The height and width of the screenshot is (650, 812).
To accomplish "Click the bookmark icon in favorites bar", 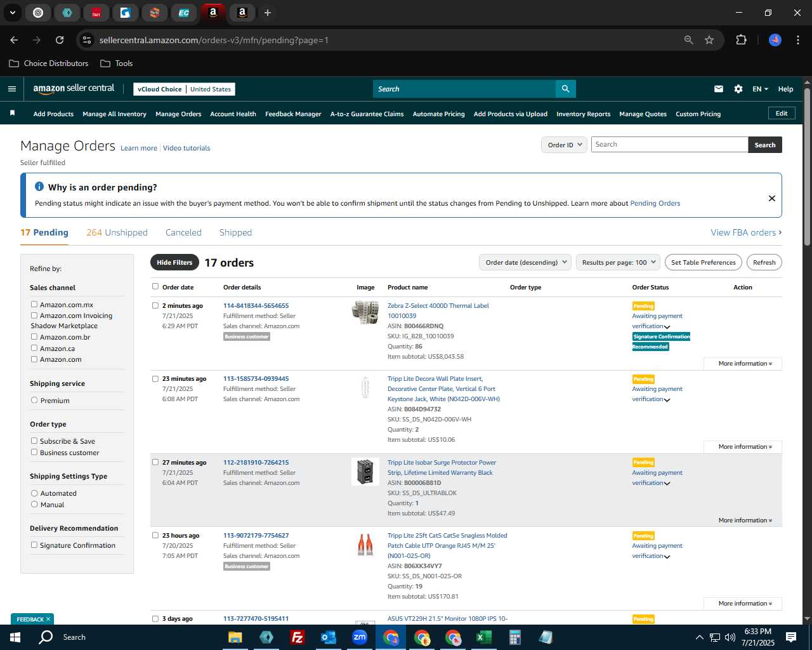I will pyautogui.click(x=12, y=113).
